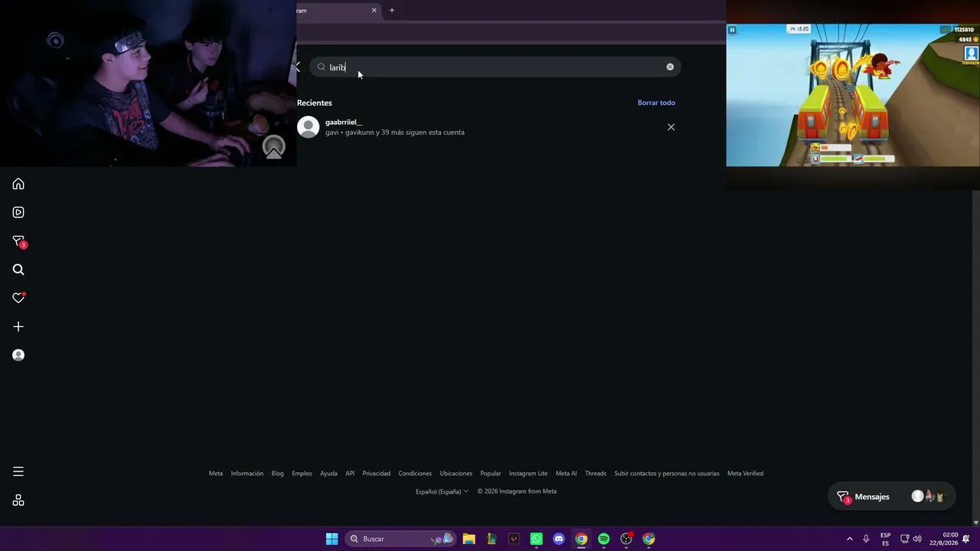Click the microphone tray icon
This screenshot has width=980, height=551.
pos(866,539)
